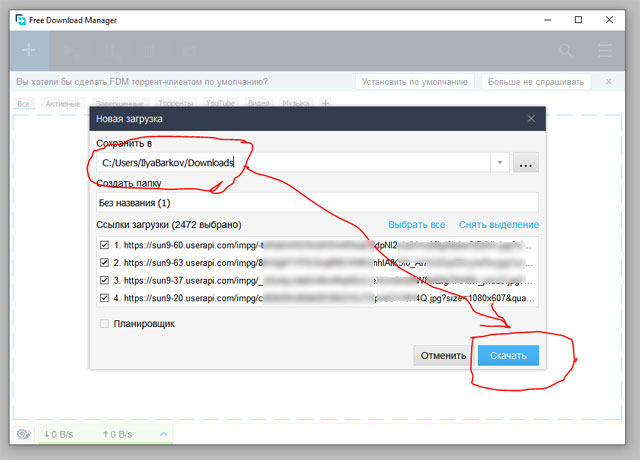Click the Выбрать все link

417,224
